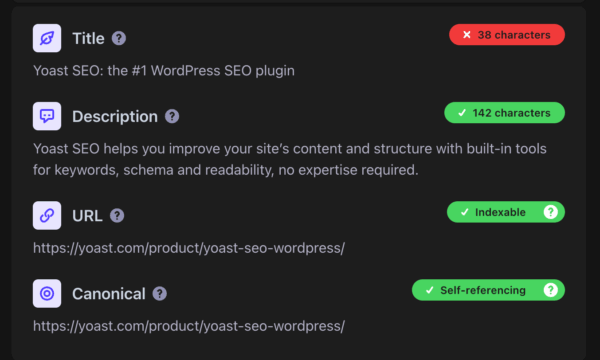Click the Self-referencing status badge
Image resolution: width=600 pixels, height=360 pixels.
coord(488,290)
